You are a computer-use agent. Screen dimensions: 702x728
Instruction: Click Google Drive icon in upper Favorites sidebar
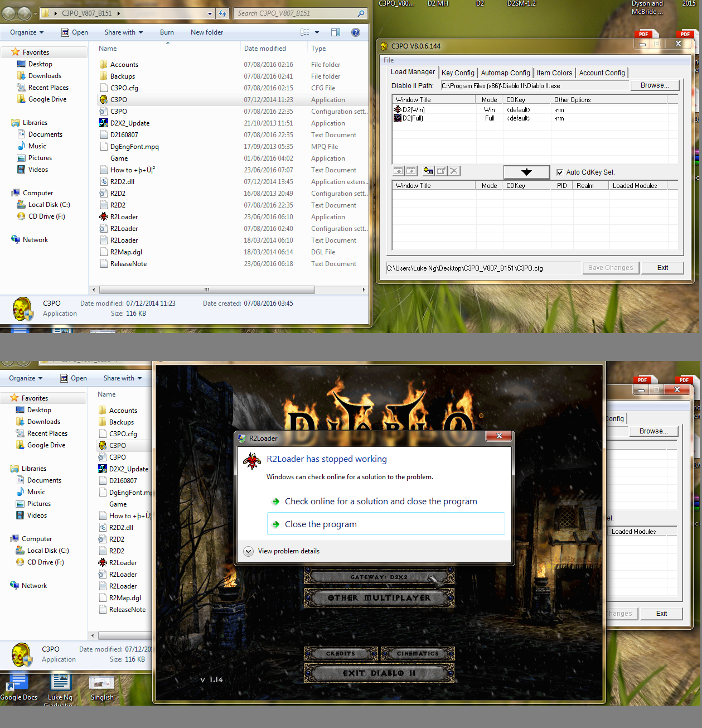21,99
